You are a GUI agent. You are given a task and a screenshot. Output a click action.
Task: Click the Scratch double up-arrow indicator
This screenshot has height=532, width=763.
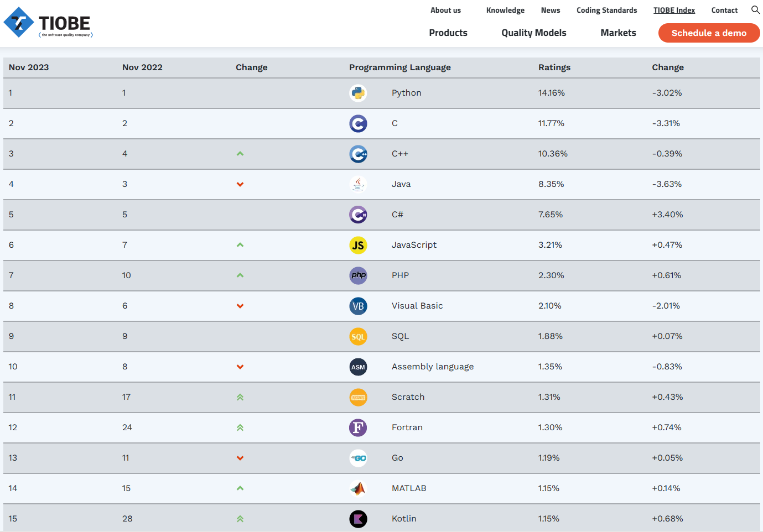(240, 397)
